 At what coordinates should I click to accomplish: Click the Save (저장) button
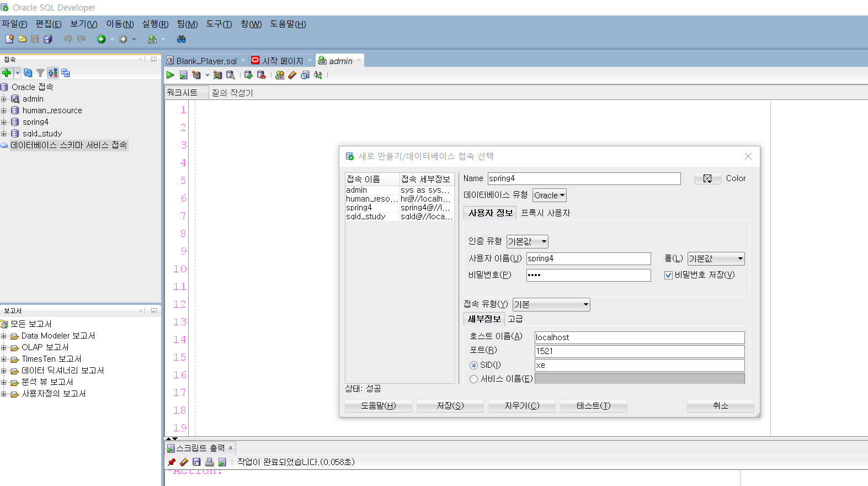(x=450, y=406)
